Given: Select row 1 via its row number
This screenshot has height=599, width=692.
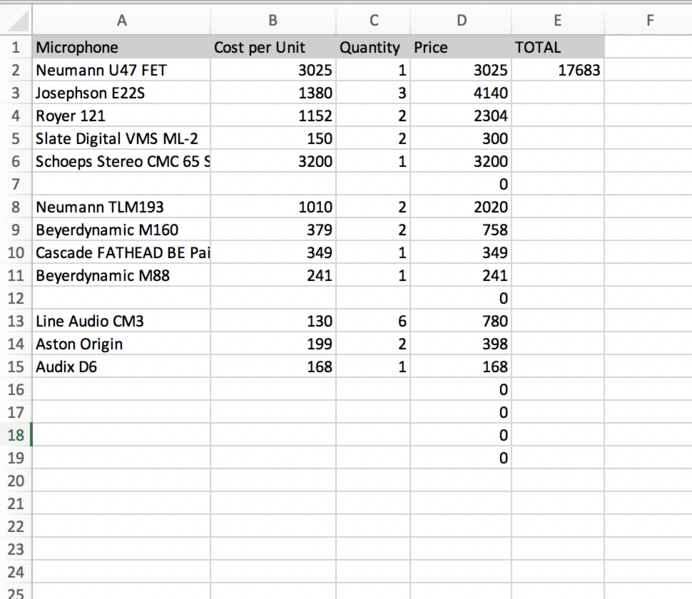Looking at the screenshot, I should tap(16, 47).
